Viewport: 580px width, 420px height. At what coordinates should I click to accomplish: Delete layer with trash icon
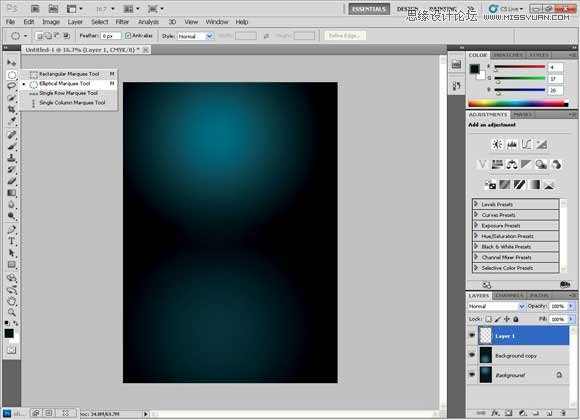click(x=563, y=413)
